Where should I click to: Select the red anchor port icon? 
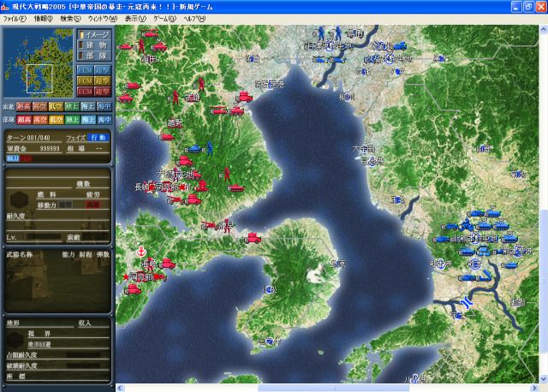(x=140, y=251)
